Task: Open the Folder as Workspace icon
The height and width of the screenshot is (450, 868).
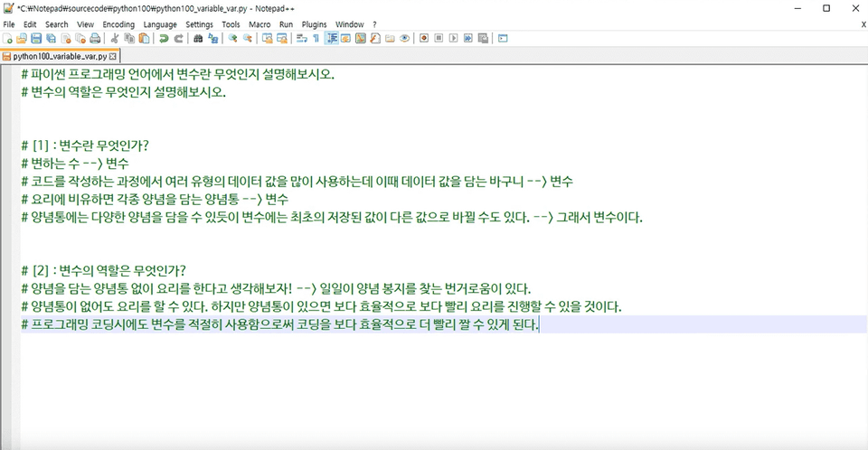Action: [391, 38]
